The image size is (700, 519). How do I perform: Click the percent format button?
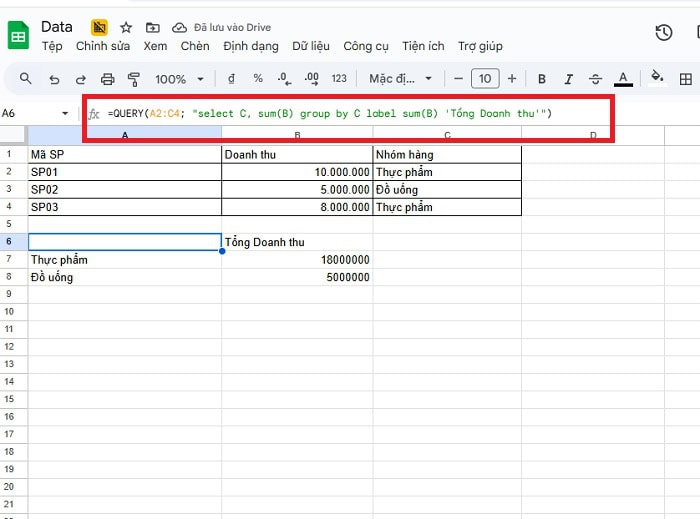pyautogui.click(x=258, y=78)
